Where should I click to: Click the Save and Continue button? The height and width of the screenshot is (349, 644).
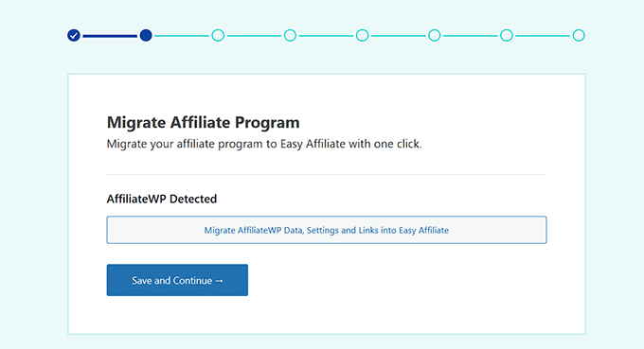(177, 280)
